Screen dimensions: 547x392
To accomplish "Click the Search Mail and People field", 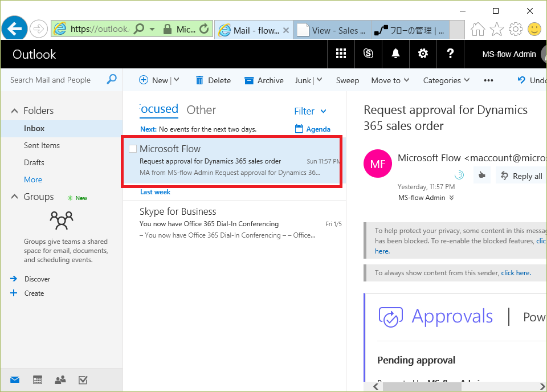I will tap(56, 80).
